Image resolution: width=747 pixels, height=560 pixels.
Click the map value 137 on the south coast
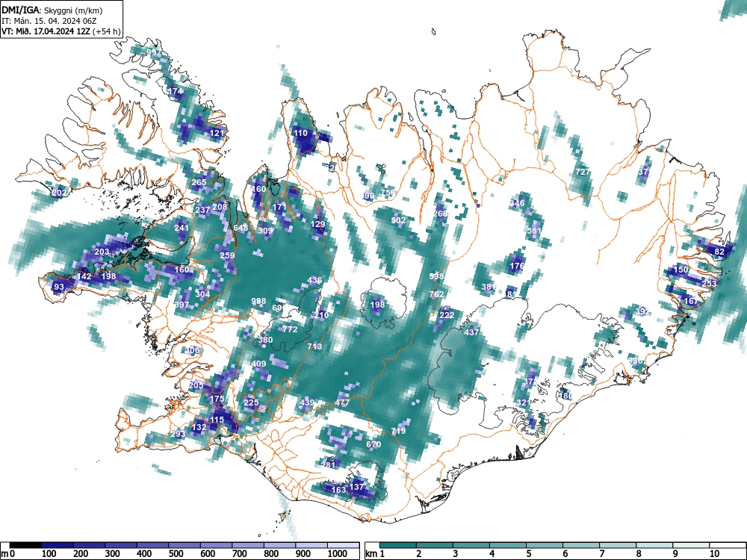point(357,487)
